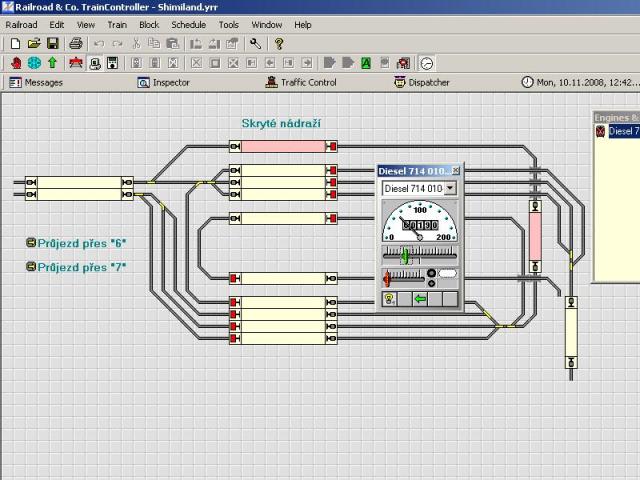The image size is (640, 480).
Task: Click the vertical pink block on the right
Action: [536, 236]
